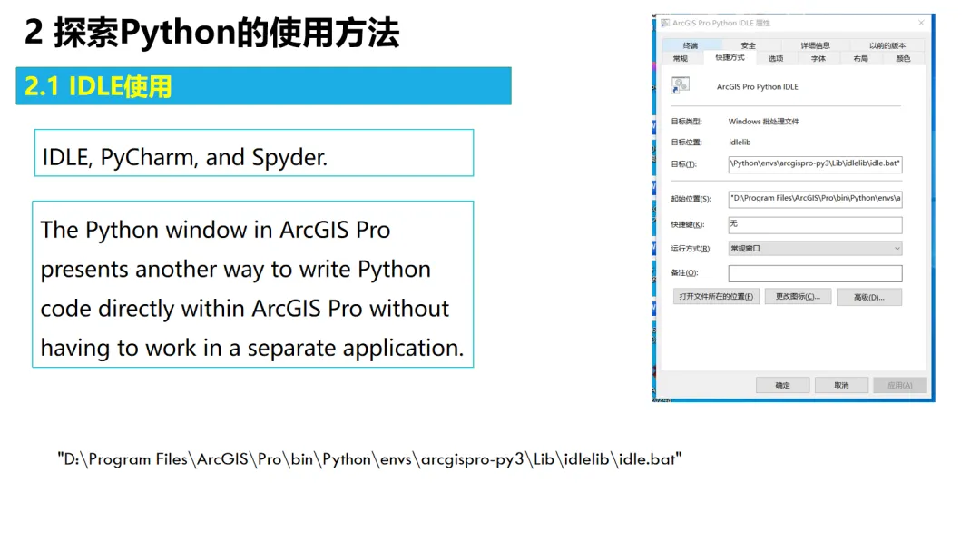Click the paragraph starting 'The Python window in ArcGIS Pro'
Viewport: 980px width, 552px height.
252,284
